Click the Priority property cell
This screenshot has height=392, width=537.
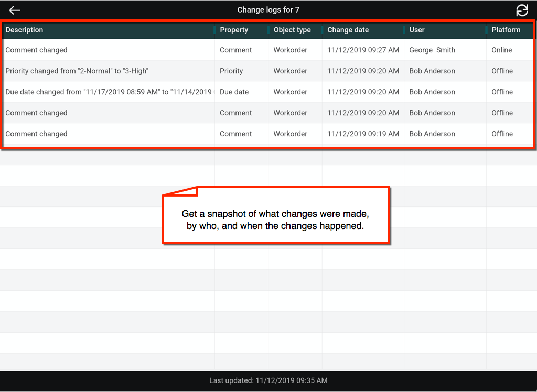point(231,71)
